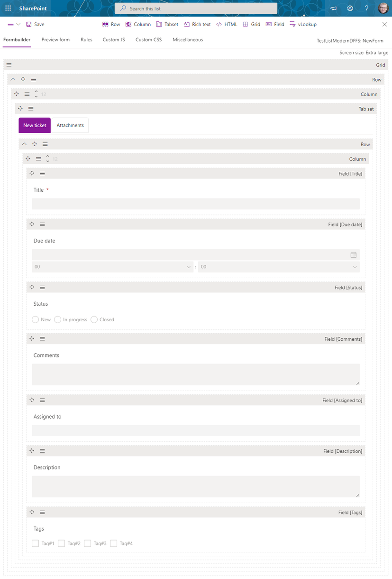
Task: Check the Tag#2 checkbox
Action: click(62, 543)
